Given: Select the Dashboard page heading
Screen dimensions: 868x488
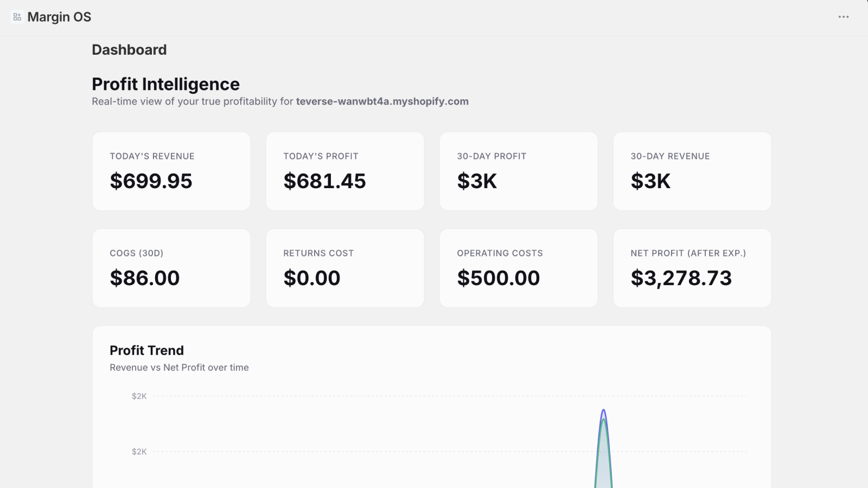Looking at the screenshot, I should pyautogui.click(x=129, y=50).
